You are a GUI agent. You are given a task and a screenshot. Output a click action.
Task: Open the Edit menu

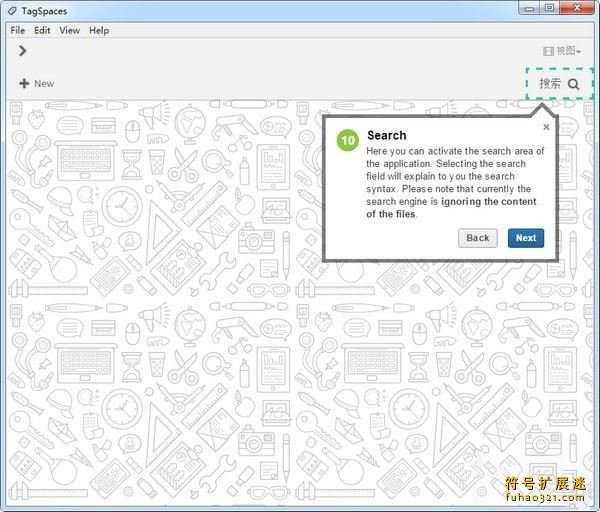click(x=42, y=30)
